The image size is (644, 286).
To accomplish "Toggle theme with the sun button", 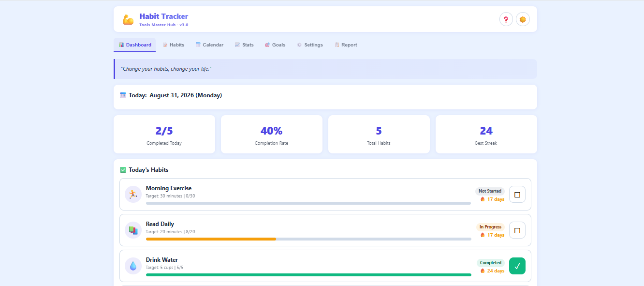I will [523, 19].
